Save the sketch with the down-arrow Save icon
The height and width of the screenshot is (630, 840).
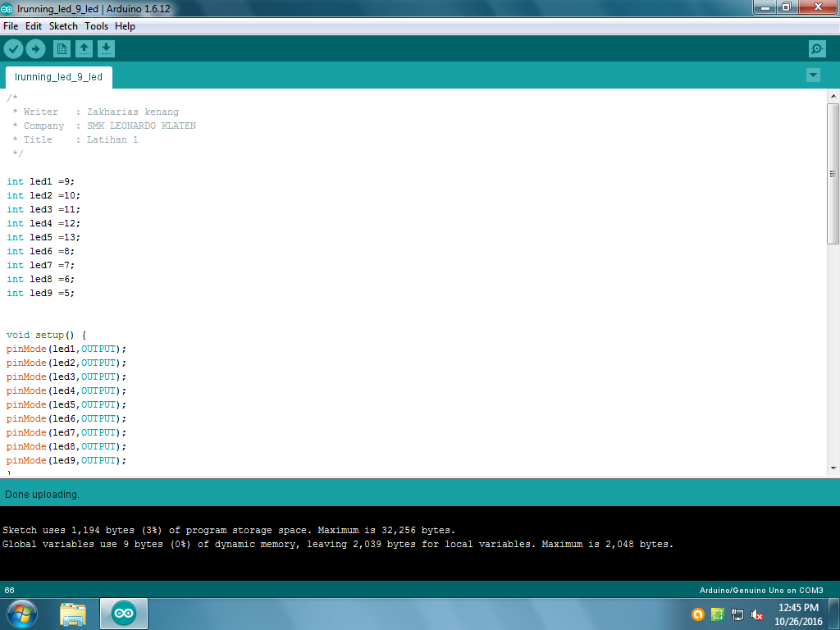[x=106, y=49]
